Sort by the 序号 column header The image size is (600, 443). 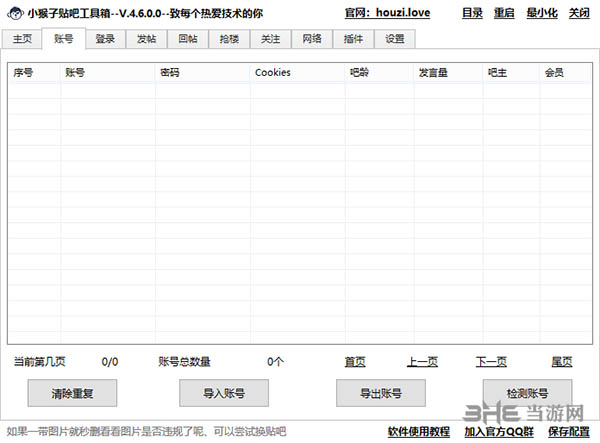point(34,72)
